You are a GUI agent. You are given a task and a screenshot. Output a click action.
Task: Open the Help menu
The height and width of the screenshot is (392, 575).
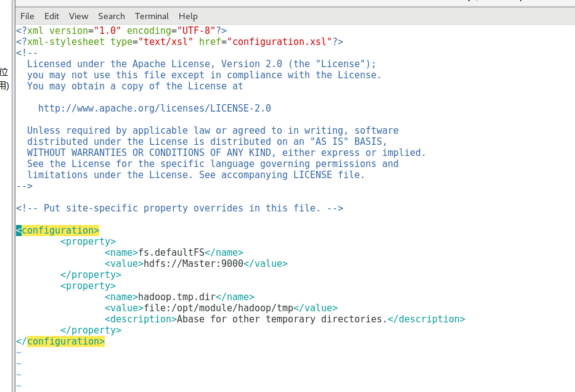(188, 16)
